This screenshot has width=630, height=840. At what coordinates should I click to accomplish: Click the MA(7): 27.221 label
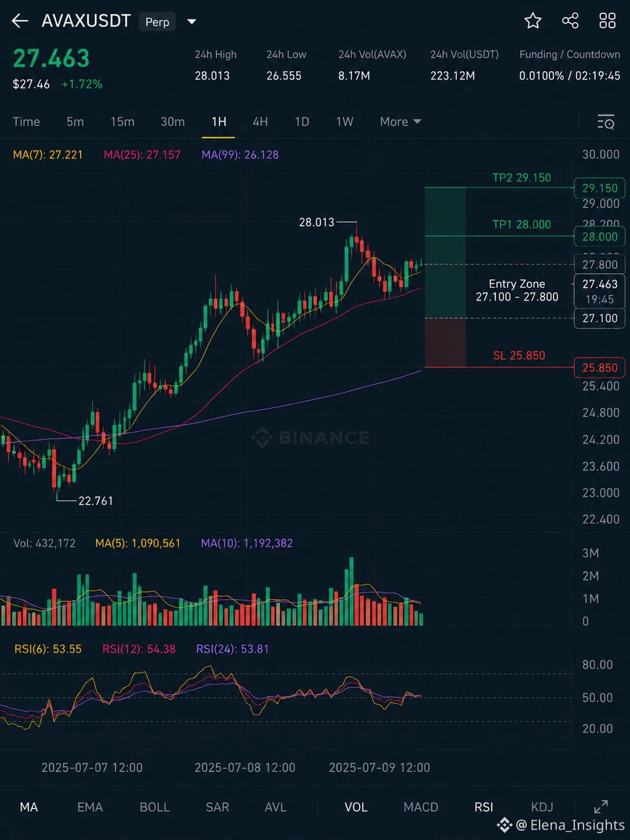48,155
